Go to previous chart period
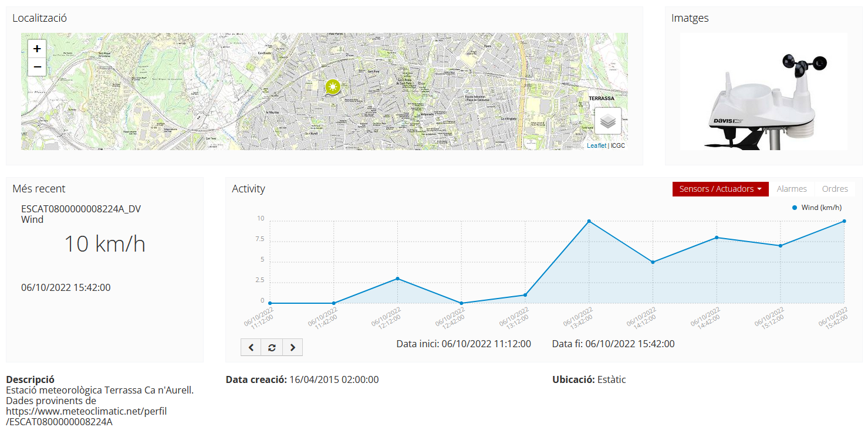Viewport: 868px width, 434px height. pyautogui.click(x=251, y=347)
